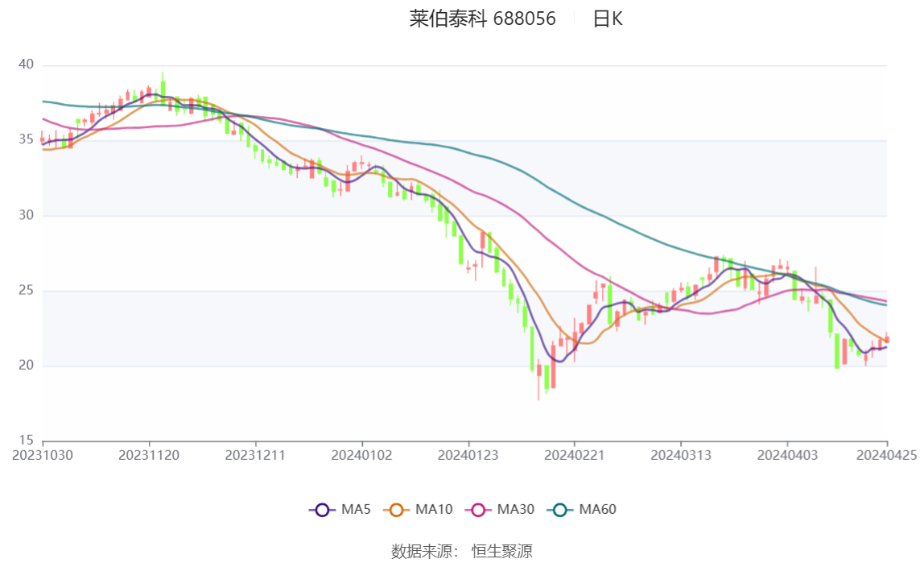Click the y-axis value 15

coord(26,441)
